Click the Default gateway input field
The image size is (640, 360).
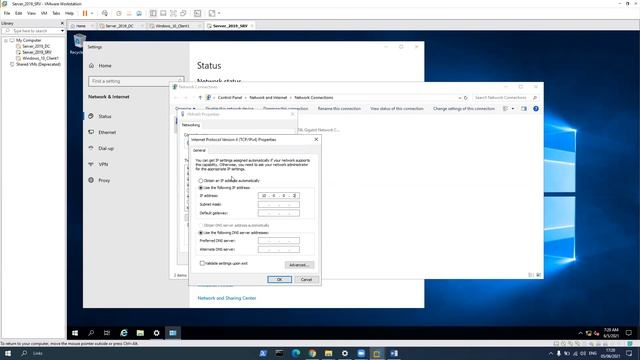[x=279, y=213]
